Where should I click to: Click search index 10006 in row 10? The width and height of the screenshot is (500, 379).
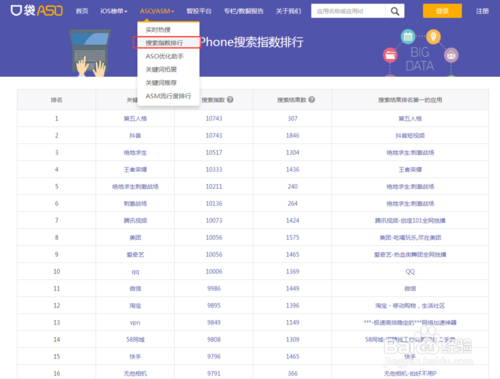tap(214, 271)
